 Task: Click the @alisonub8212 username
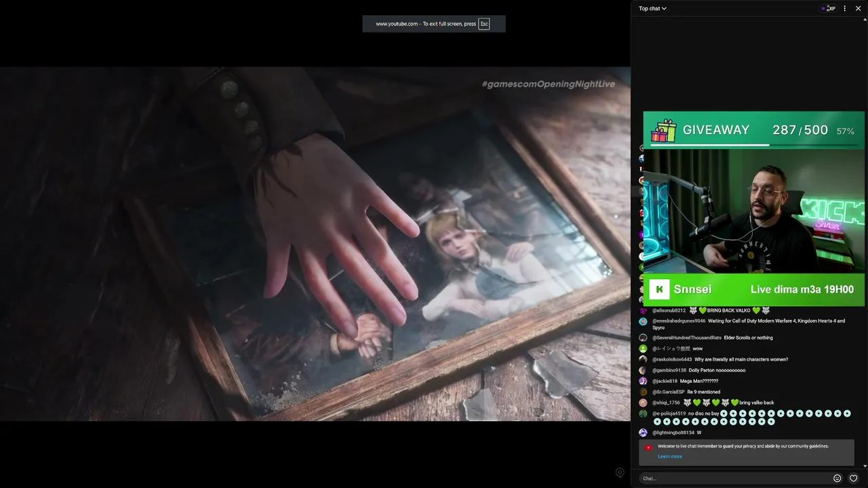click(669, 310)
